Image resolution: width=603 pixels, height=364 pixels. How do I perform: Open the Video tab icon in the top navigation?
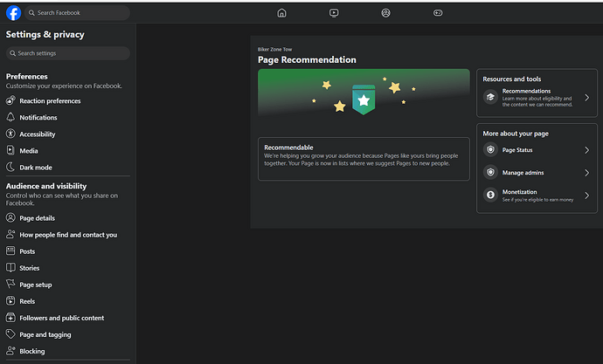(x=334, y=13)
